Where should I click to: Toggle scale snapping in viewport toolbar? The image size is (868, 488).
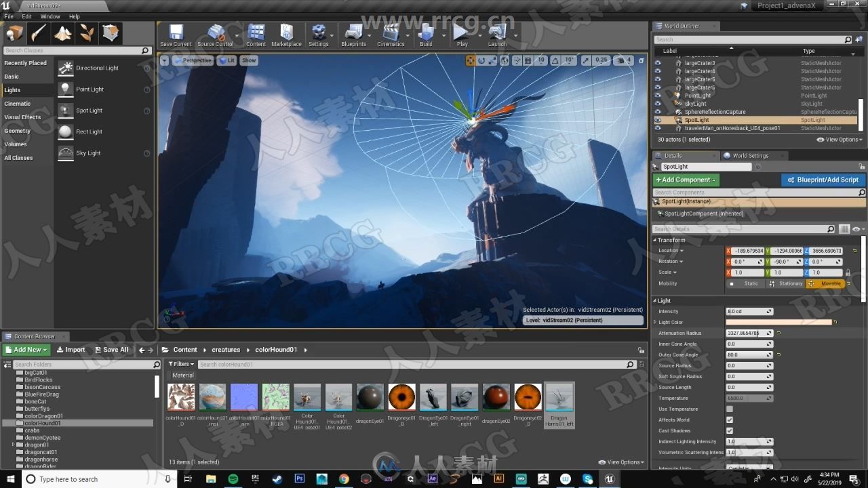tap(586, 60)
